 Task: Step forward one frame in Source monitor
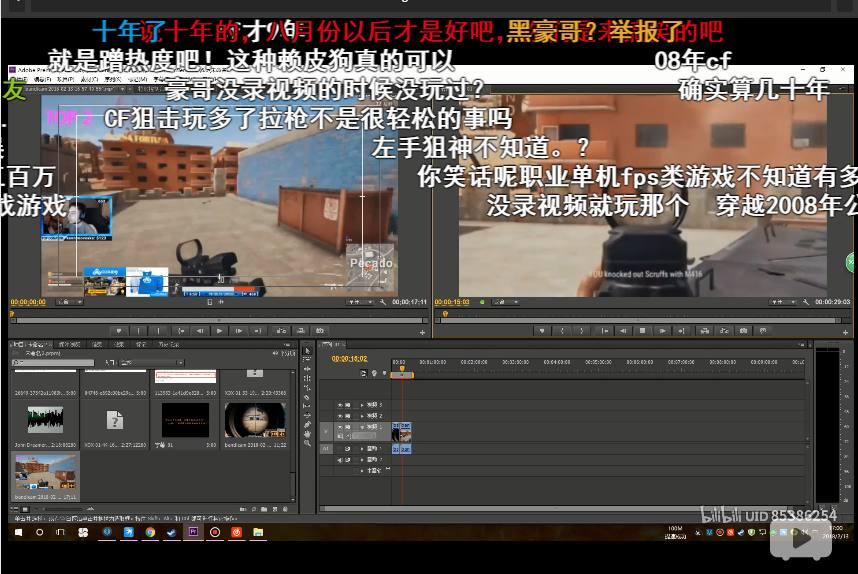(x=239, y=331)
